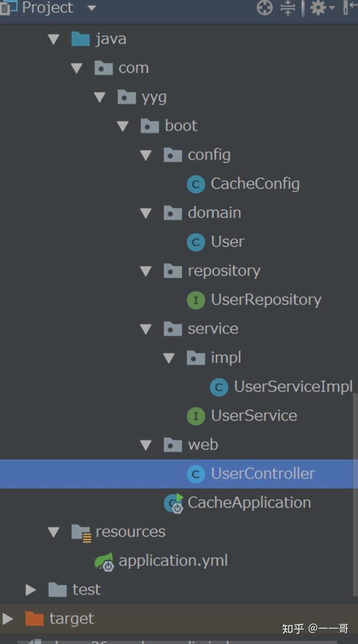The width and height of the screenshot is (358, 644).
Task: Collapse the java source folder
Action: point(54,39)
